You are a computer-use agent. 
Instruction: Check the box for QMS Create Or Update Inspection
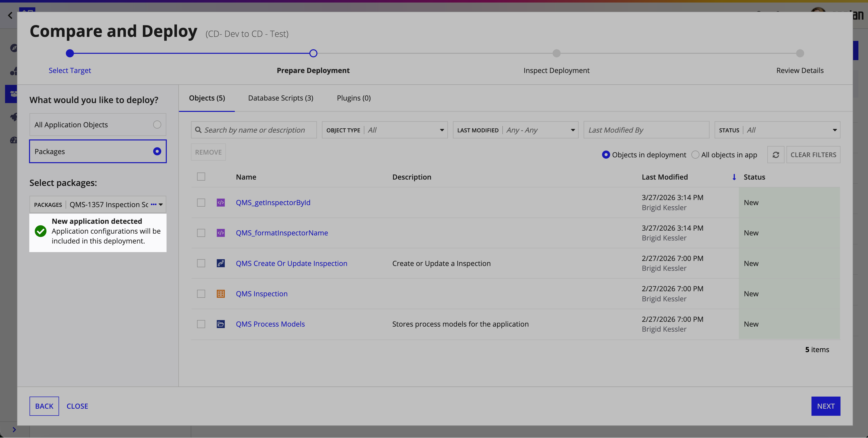pyautogui.click(x=201, y=263)
